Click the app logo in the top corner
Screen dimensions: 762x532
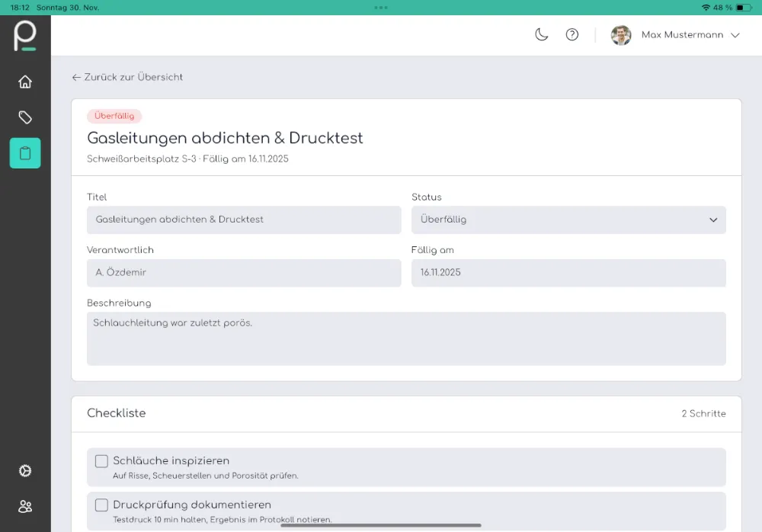coord(25,35)
